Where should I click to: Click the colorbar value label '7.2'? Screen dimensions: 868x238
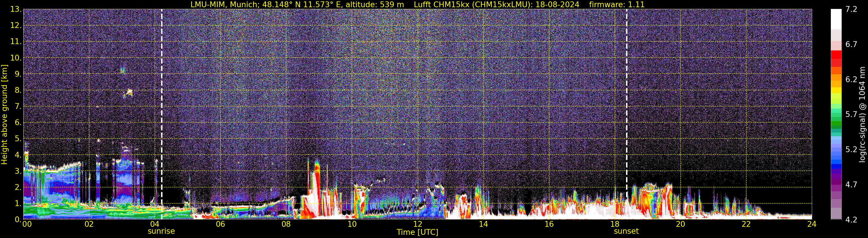[x=851, y=10]
